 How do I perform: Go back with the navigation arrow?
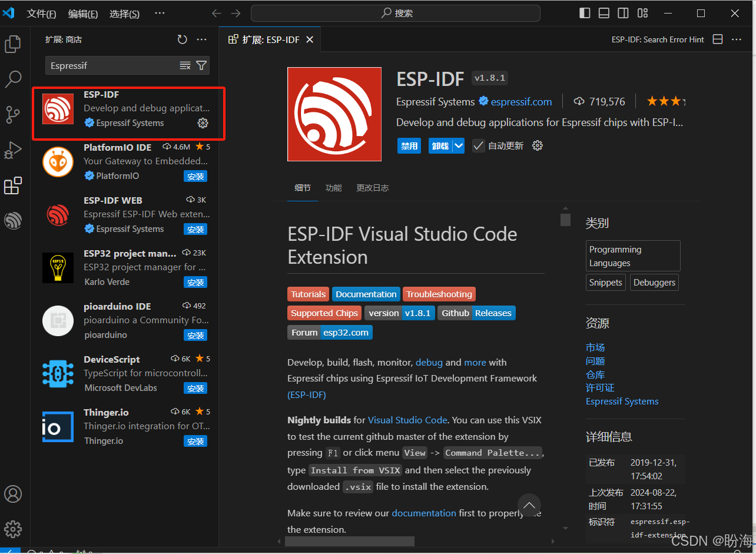coord(217,13)
